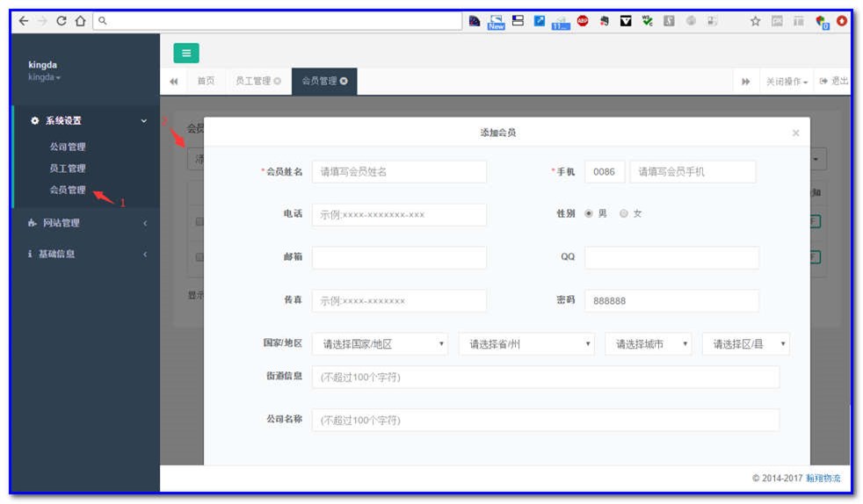Image resolution: width=863 pixels, height=504 pixels.
Task: Click the New-labeled extension icon
Action: pos(496,22)
